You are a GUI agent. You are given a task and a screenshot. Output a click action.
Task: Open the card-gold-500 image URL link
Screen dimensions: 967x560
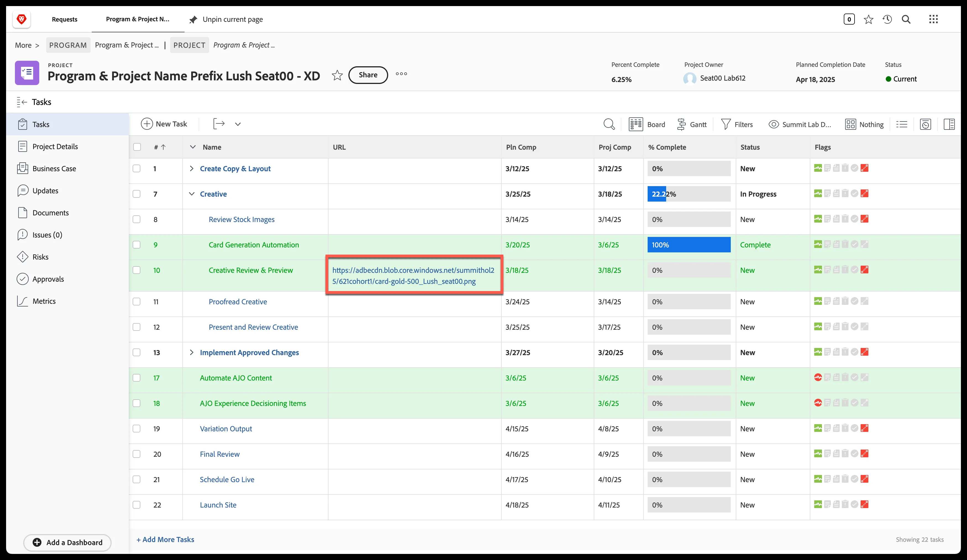click(413, 275)
